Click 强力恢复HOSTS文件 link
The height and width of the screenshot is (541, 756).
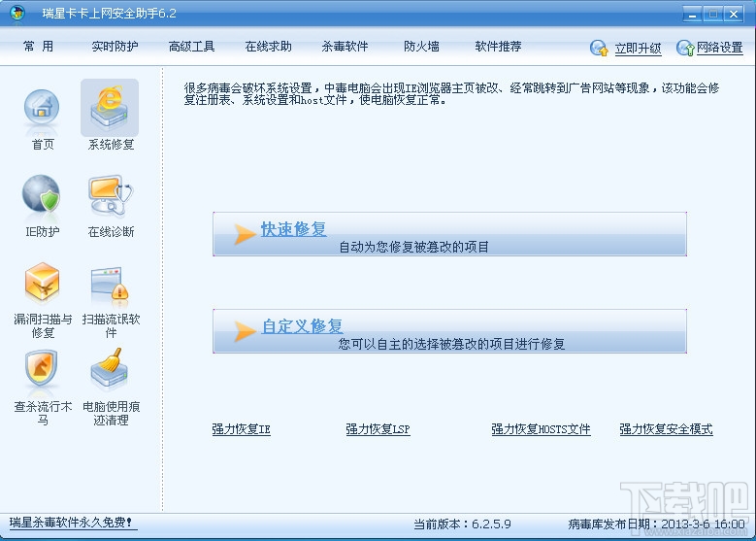[541, 429]
